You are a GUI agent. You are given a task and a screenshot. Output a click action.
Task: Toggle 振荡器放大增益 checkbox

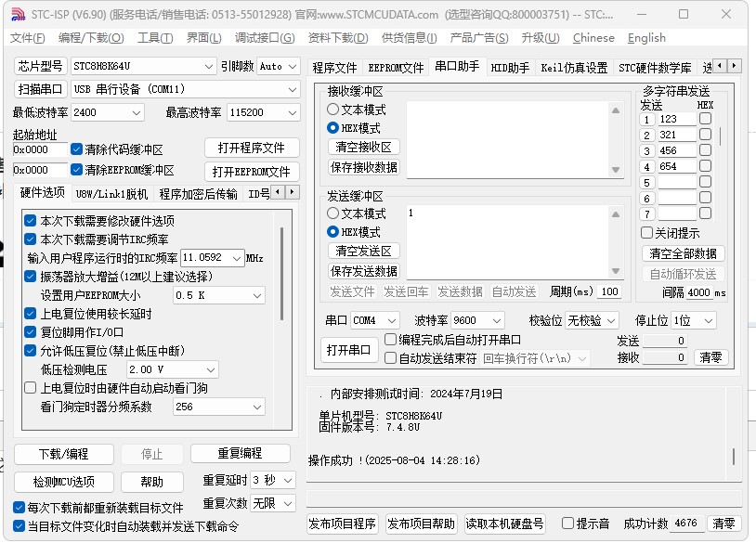pos(31,276)
